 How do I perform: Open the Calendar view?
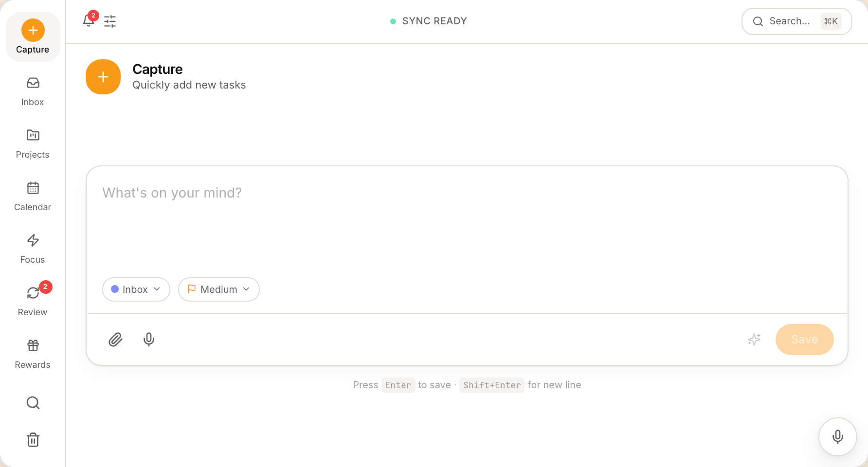(32, 196)
